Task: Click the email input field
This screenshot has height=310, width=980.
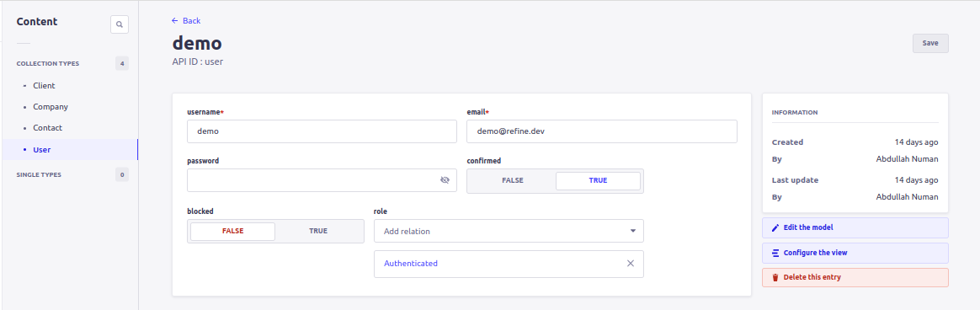Action: point(602,131)
